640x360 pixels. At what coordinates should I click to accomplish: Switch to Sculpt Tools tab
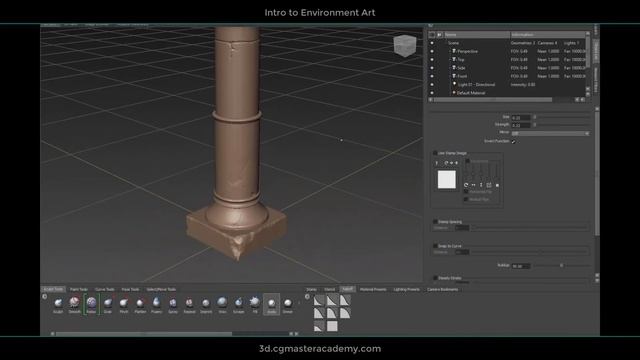point(53,289)
